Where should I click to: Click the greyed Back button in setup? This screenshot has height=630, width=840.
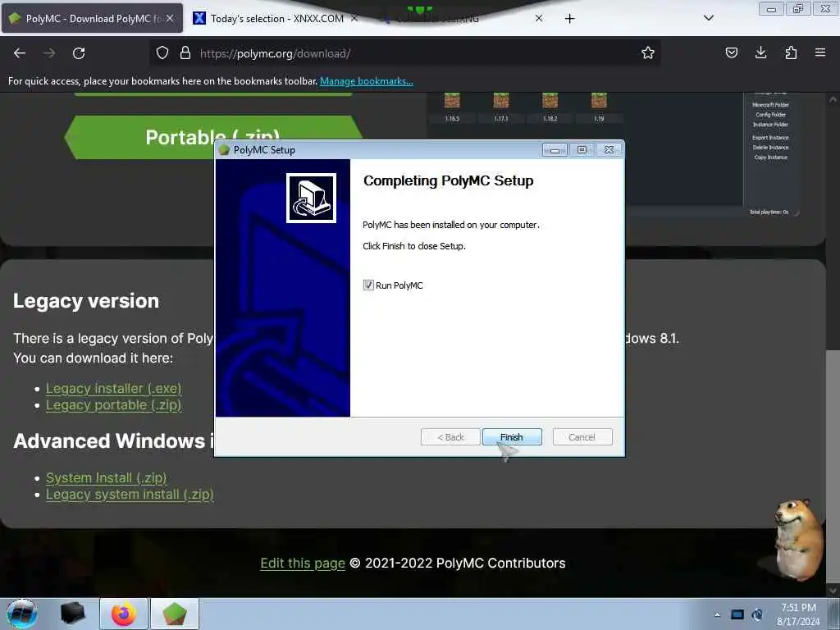pos(450,437)
